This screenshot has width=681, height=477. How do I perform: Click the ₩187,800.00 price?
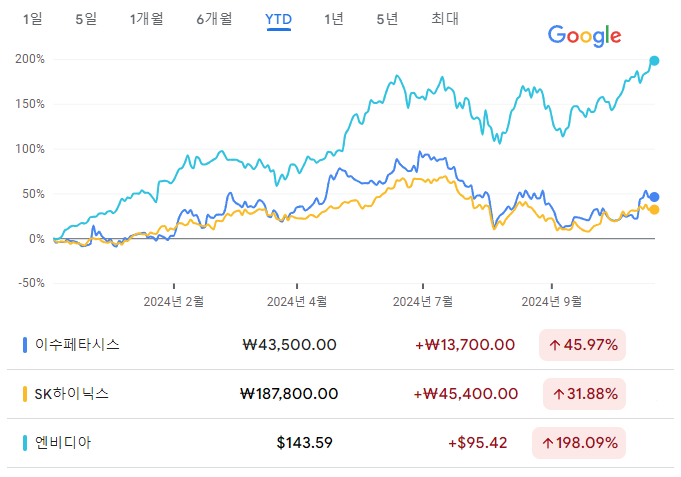pyautogui.click(x=289, y=394)
